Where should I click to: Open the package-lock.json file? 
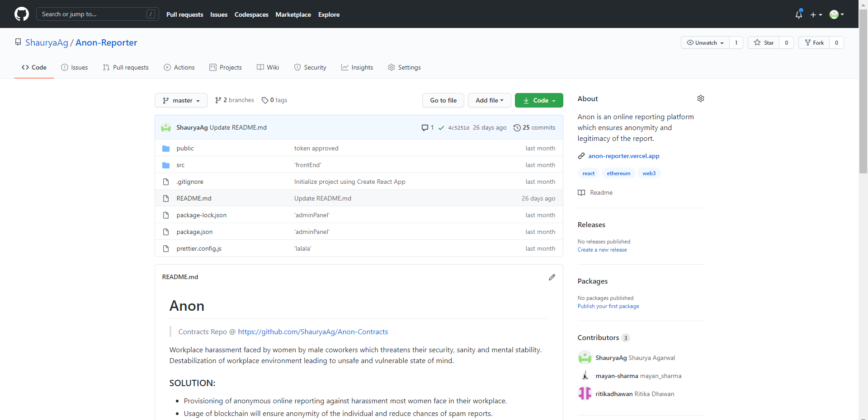point(202,215)
